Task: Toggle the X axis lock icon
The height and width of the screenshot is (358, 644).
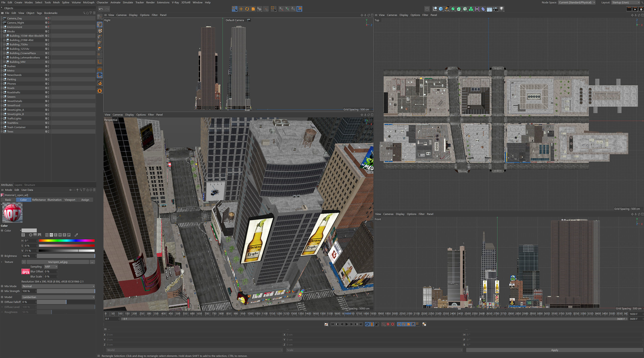Action: tap(281, 9)
